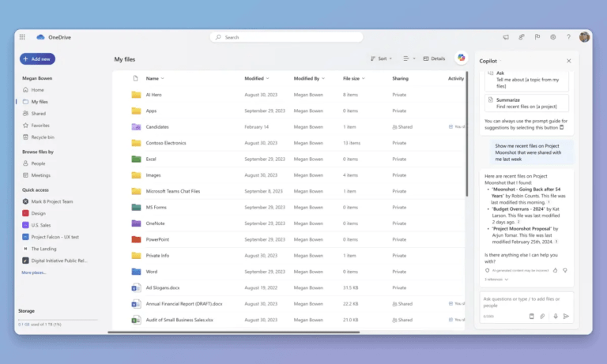607x364 pixels.
Task: Open the Sort dropdown
Action: point(381,58)
